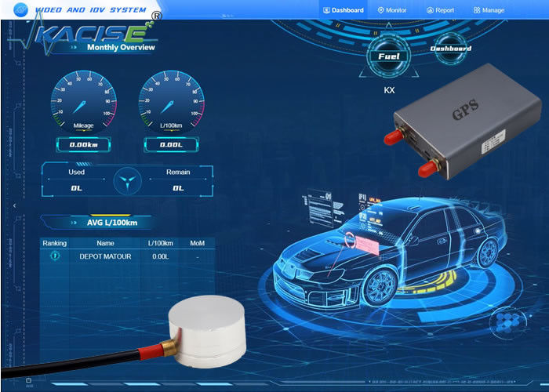Click the double-arrow icon beside Monthly Overview

pos(75,47)
